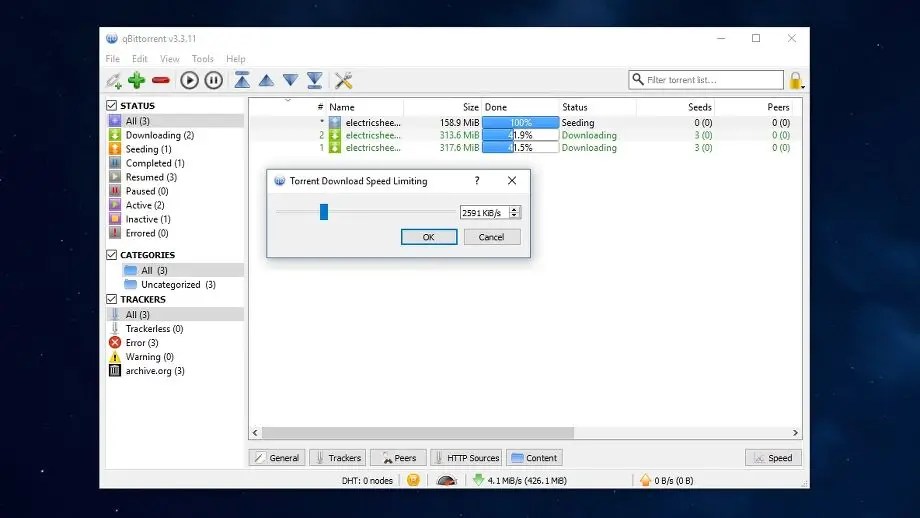Toggle the STATUS section checkbox
Screen dimensions: 920x518
coord(111,106)
